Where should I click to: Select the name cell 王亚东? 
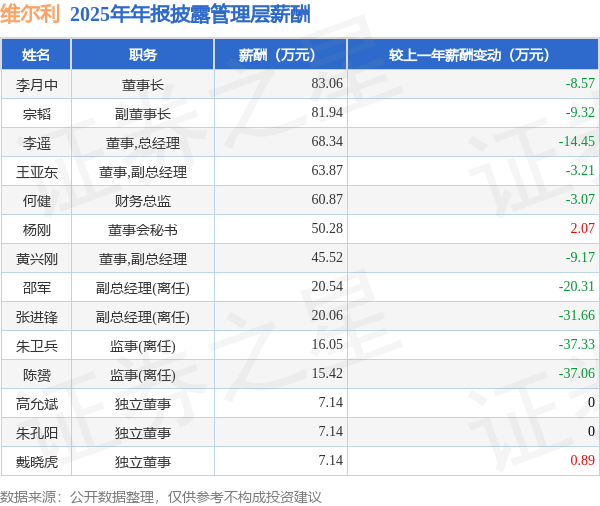pyautogui.click(x=37, y=172)
